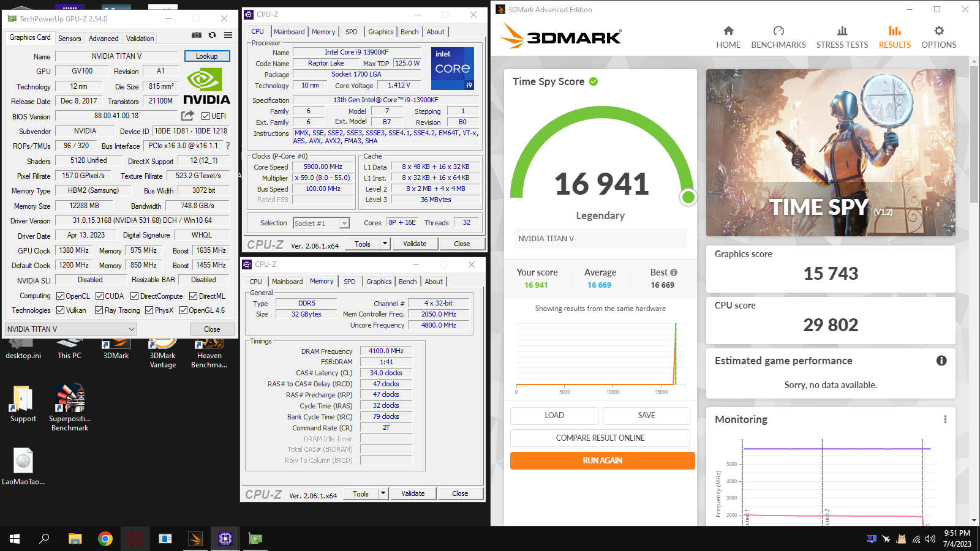
Task: Open the 3DMark BENCHMARKS section
Action: tap(778, 38)
